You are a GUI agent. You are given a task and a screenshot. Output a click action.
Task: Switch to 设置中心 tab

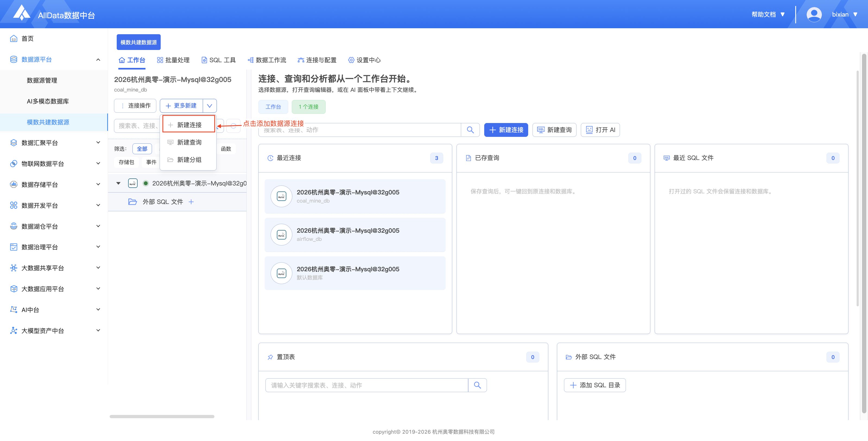[364, 60]
